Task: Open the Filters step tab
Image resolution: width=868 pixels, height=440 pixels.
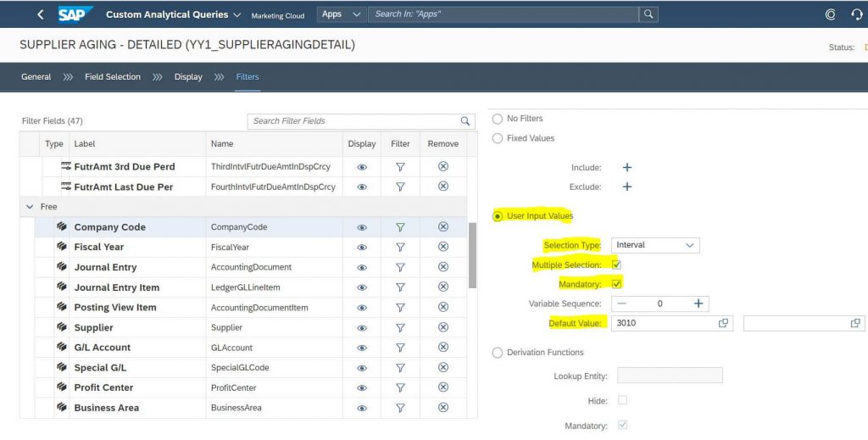Action: pyautogui.click(x=248, y=77)
